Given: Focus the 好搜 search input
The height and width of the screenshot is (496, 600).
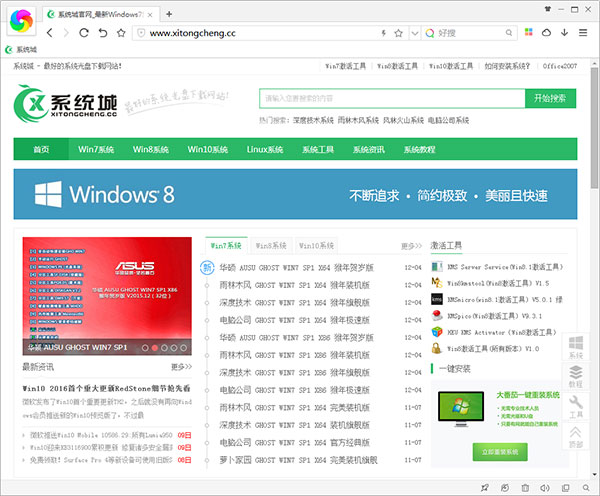Looking at the screenshot, I should (x=470, y=33).
